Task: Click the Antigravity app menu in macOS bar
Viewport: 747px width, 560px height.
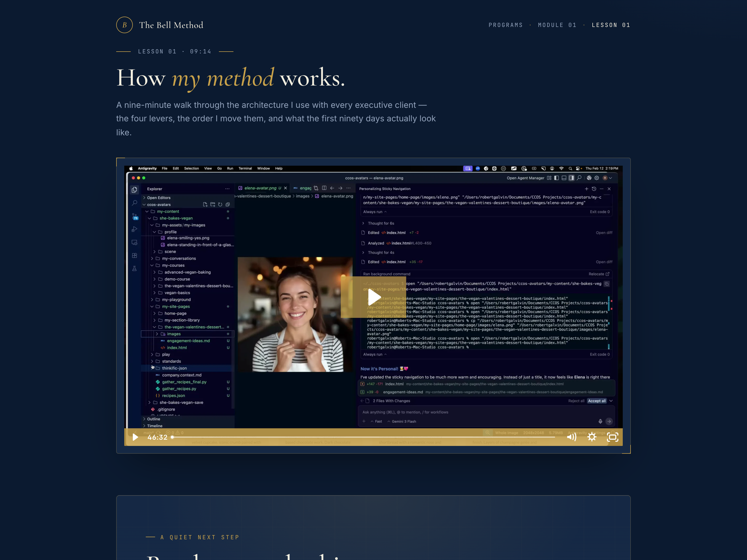Action: 147,169
